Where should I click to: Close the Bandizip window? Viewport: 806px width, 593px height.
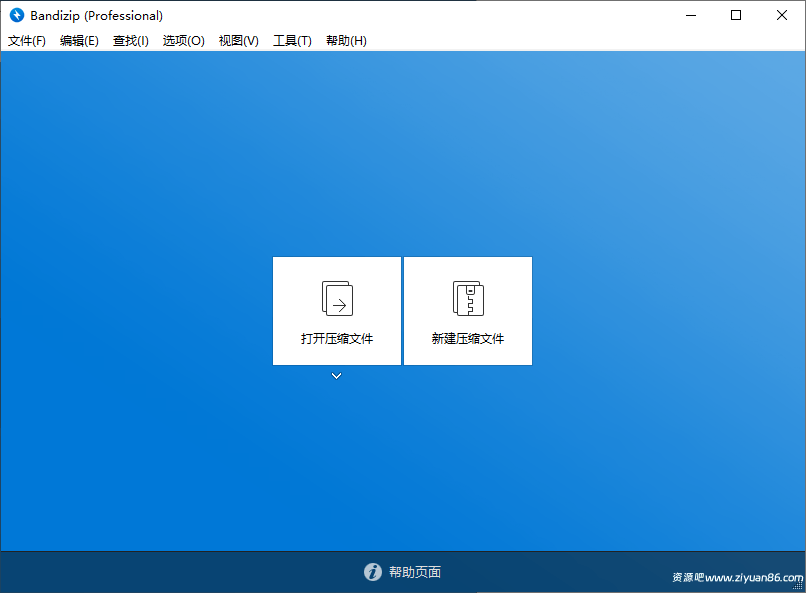782,15
